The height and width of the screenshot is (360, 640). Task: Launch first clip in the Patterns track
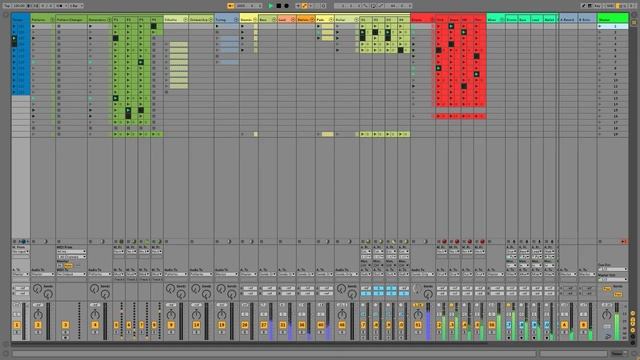(33, 27)
